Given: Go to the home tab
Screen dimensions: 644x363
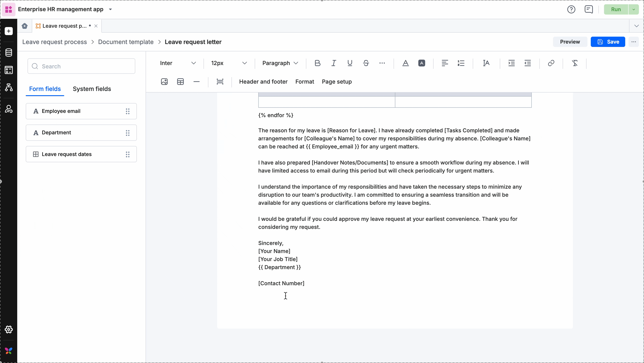Looking at the screenshot, I should (x=25, y=26).
